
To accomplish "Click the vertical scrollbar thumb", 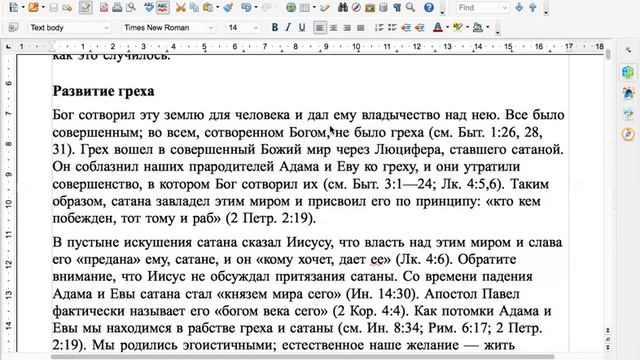I will coord(608,54).
